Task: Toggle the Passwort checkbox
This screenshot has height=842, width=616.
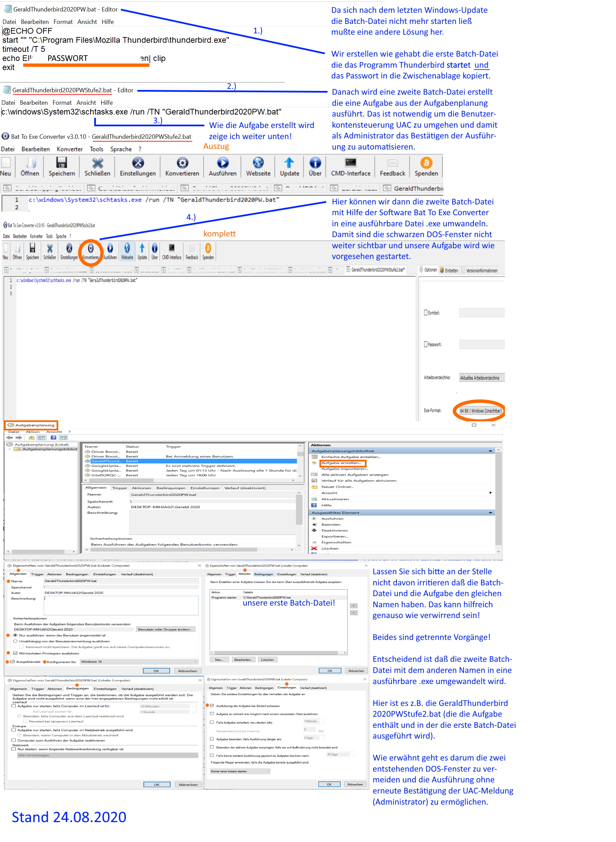Action: (x=425, y=344)
